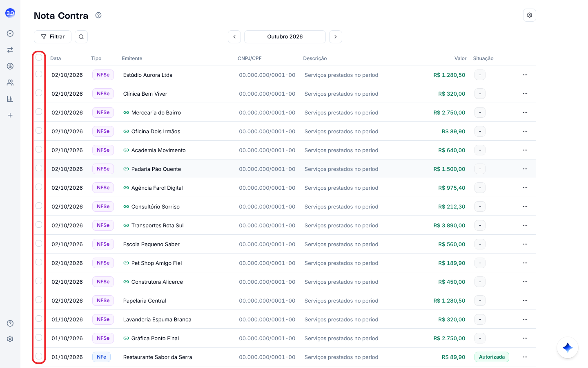
Task: Click the Lavanderia Espuma Branca issuer name
Action: (157, 319)
